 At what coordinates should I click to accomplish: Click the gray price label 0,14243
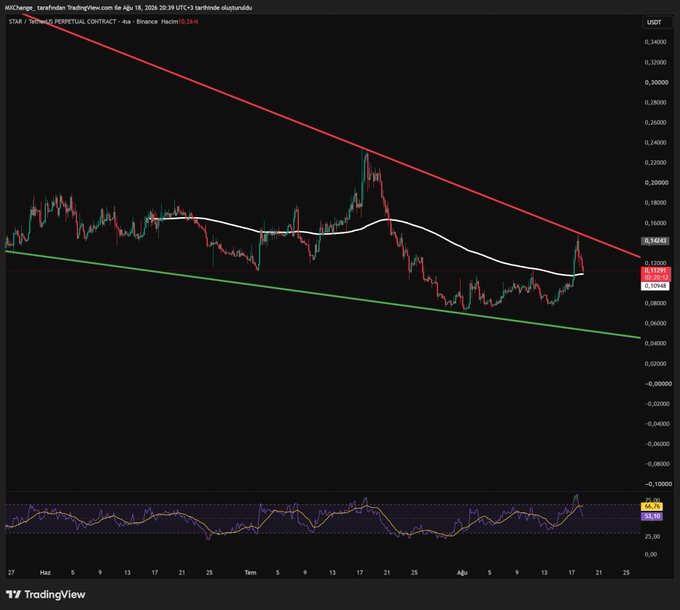click(x=655, y=241)
